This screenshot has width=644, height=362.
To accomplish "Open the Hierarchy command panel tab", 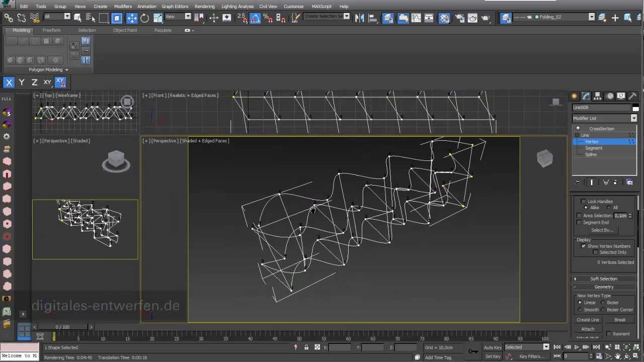I will tap(598, 96).
